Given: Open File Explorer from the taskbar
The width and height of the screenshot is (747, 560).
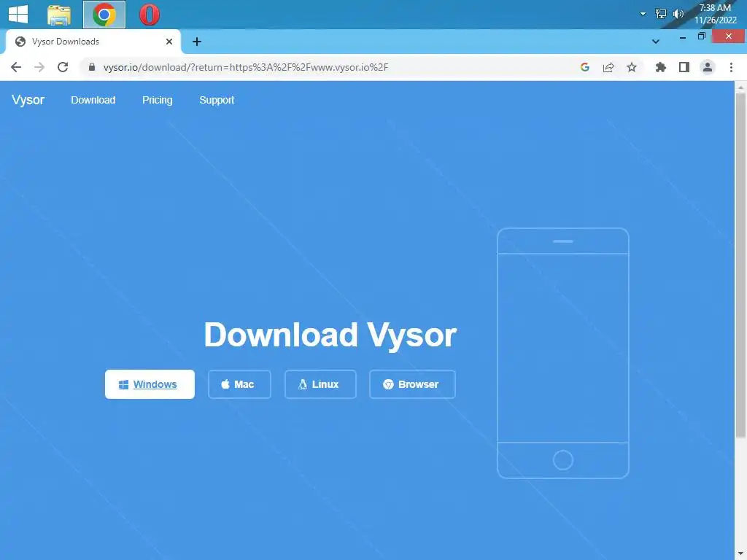Looking at the screenshot, I should click(59, 15).
